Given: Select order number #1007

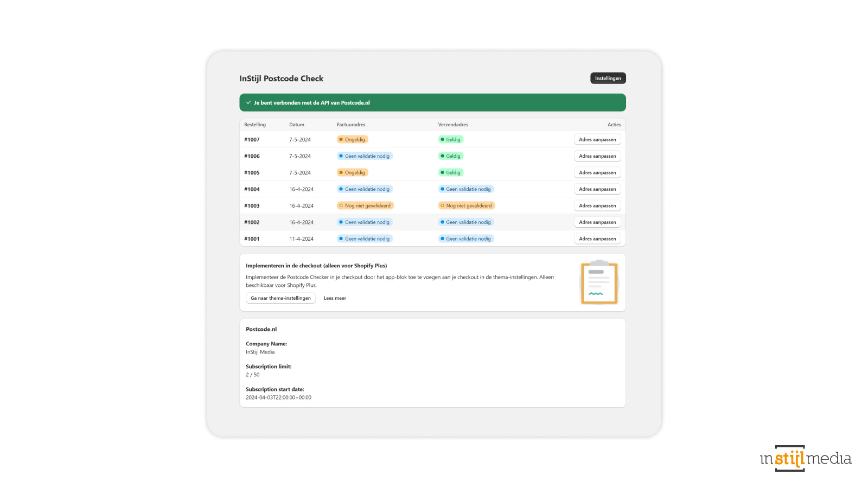Looking at the screenshot, I should coord(252,139).
